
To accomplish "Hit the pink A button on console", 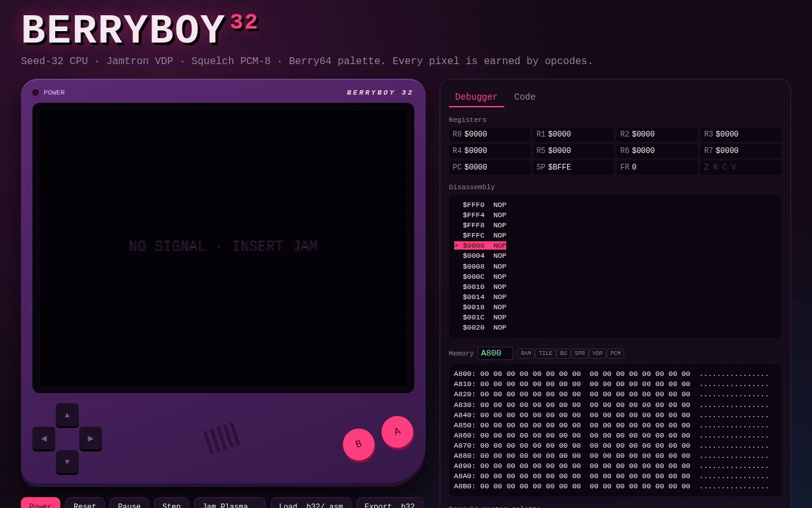I will point(397,432).
